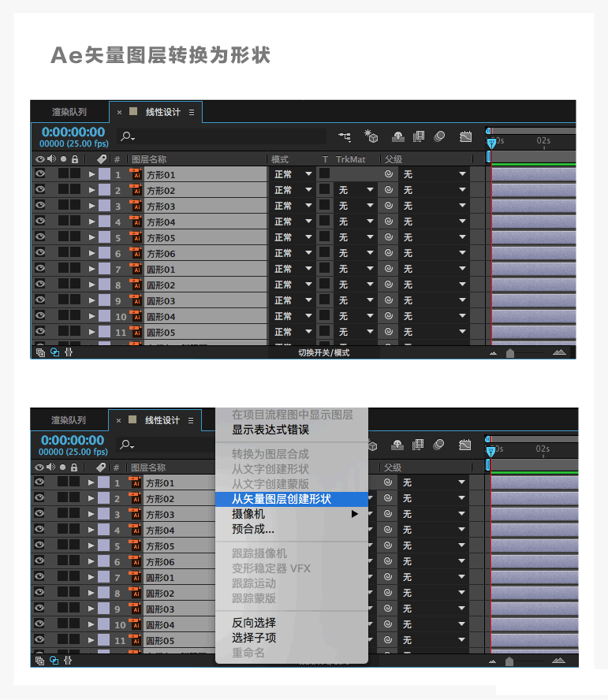Click search magnifier icon in top panel
The image size is (608, 700).
[127, 136]
